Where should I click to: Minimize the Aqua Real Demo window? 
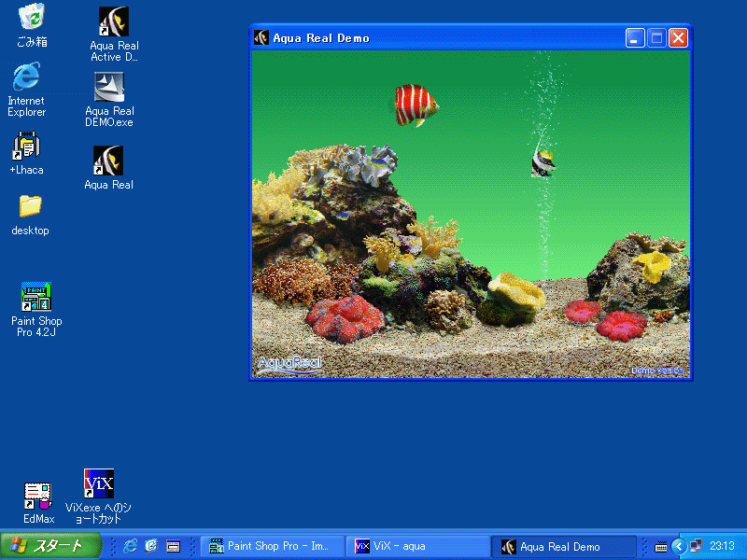tap(635, 38)
